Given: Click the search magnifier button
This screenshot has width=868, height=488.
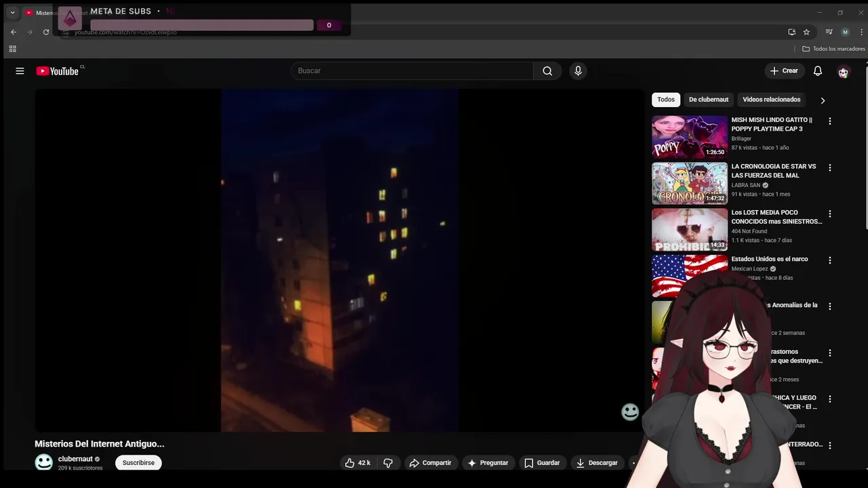Looking at the screenshot, I should [x=547, y=71].
